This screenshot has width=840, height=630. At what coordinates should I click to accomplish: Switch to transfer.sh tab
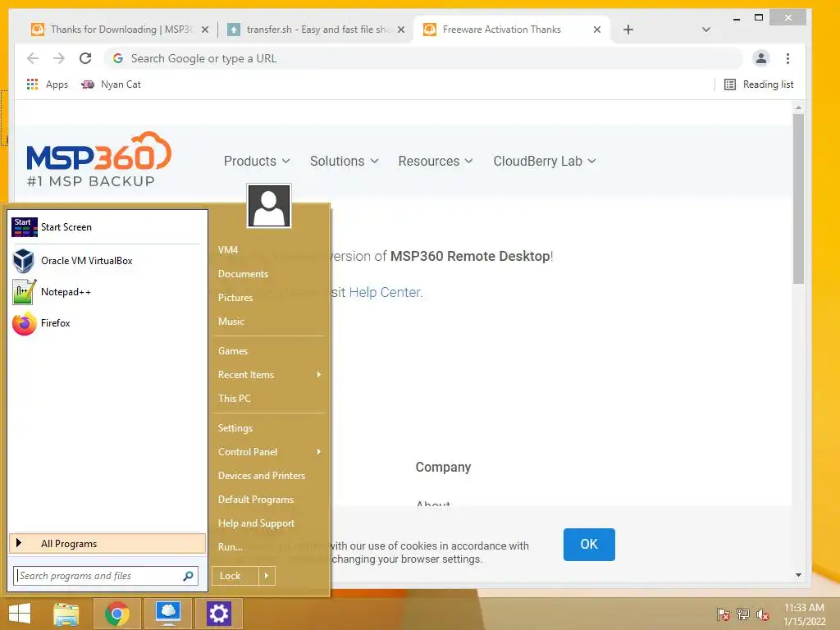316,30
